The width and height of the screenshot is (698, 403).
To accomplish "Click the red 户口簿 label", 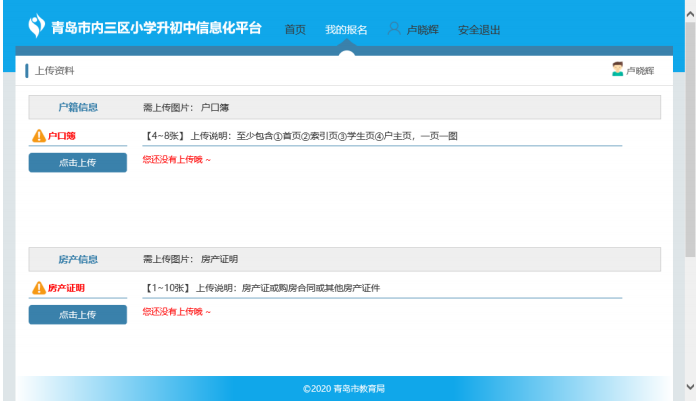I will click(62, 136).
